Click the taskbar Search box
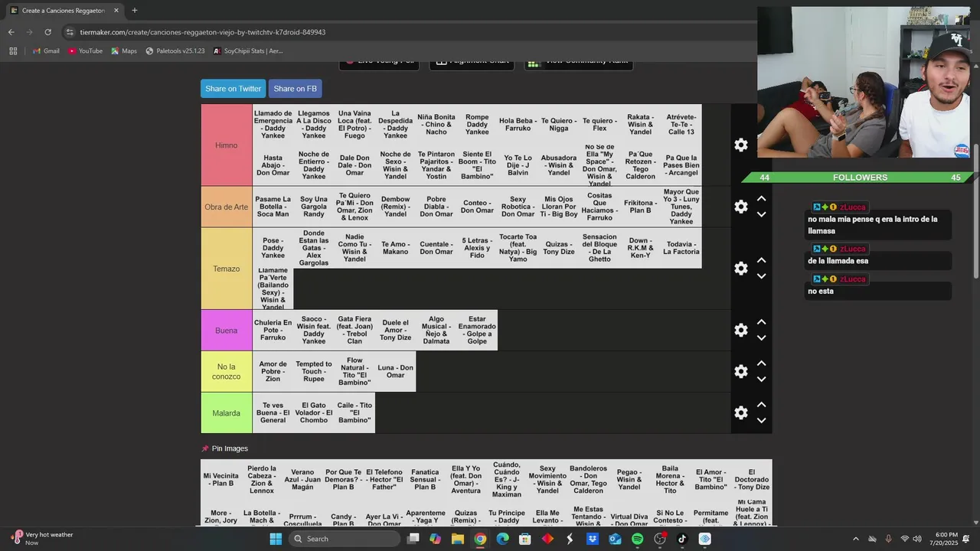This screenshot has height=551, width=980. coord(345,539)
